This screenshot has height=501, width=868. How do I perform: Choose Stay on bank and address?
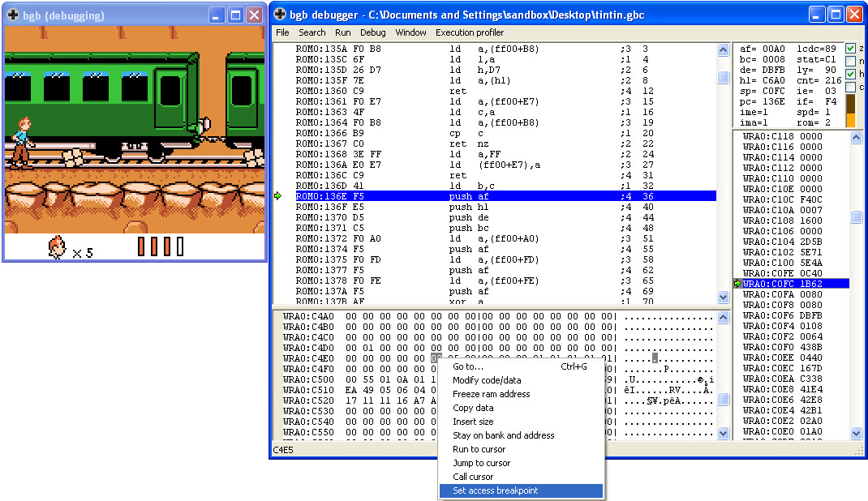tap(520, 436)
